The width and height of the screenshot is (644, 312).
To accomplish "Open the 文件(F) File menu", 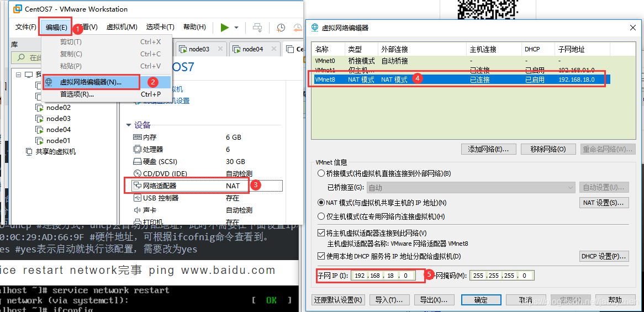I will [26, 27].
